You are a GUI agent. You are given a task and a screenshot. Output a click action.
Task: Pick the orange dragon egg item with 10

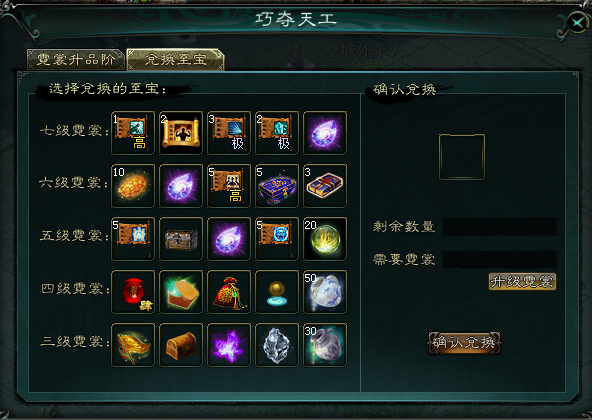pos(133,185)
